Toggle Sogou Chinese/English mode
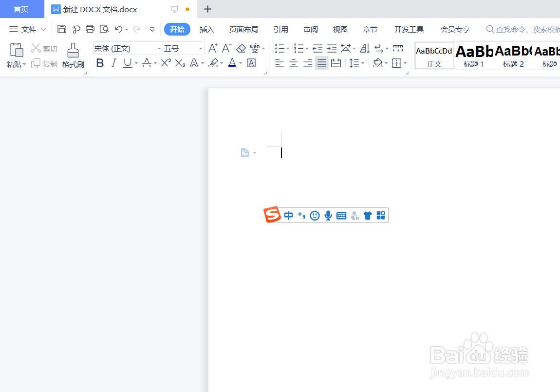Image resolution: width=560 pixels, height=392 pixels. [289, 215]
